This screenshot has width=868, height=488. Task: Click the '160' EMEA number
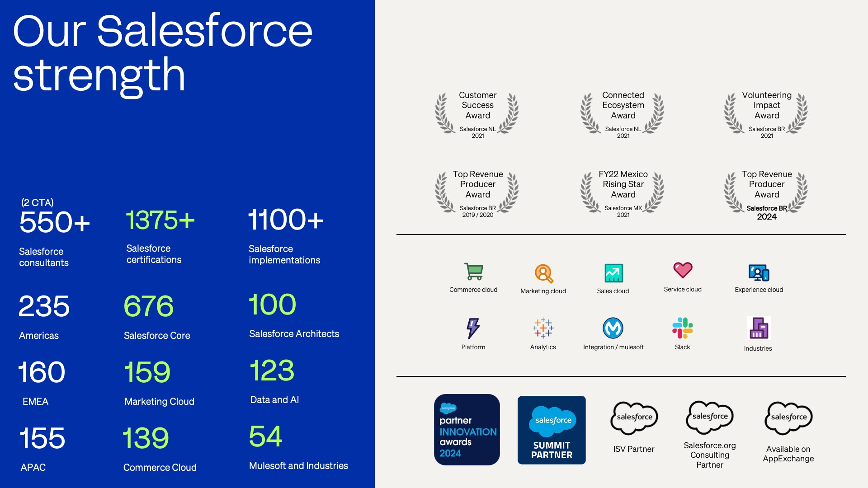click(x=42, y=372)
